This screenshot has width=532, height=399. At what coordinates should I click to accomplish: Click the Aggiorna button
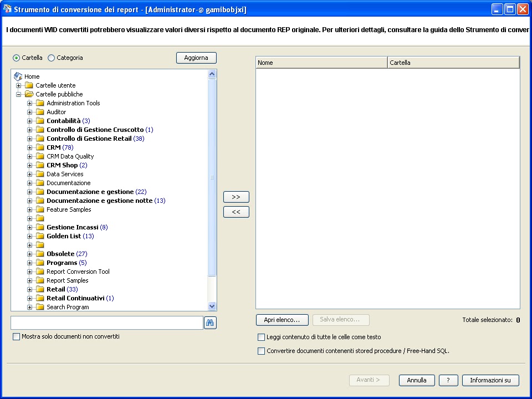pyautogui.click(x=196, y=58)
